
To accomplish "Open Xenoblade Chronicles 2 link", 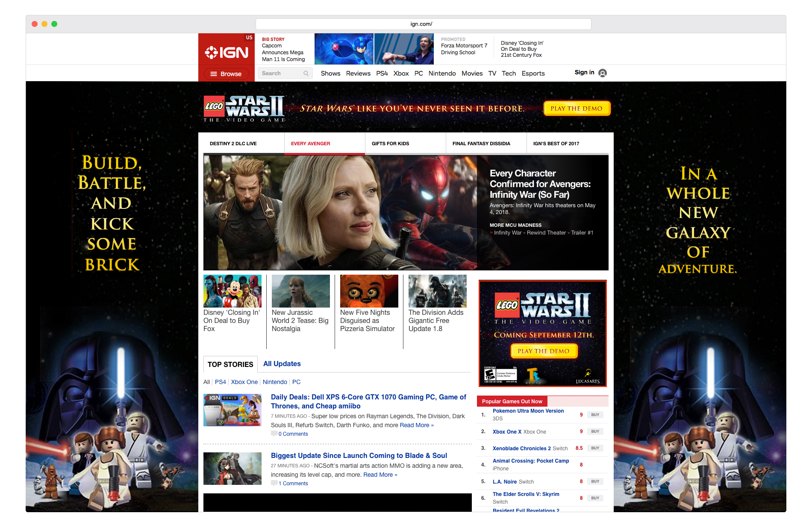I will click(522, 449).
